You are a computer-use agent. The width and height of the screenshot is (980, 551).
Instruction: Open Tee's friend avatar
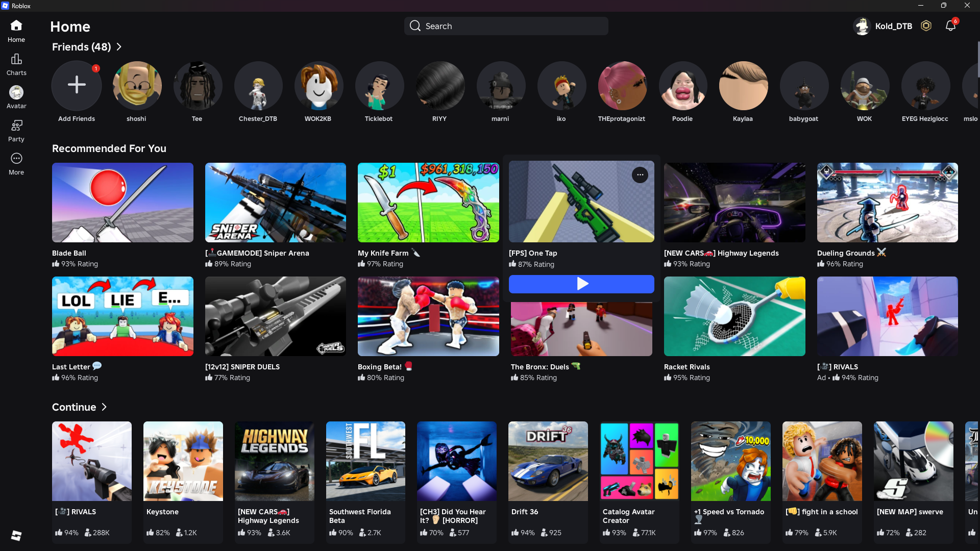pos(198,85)
